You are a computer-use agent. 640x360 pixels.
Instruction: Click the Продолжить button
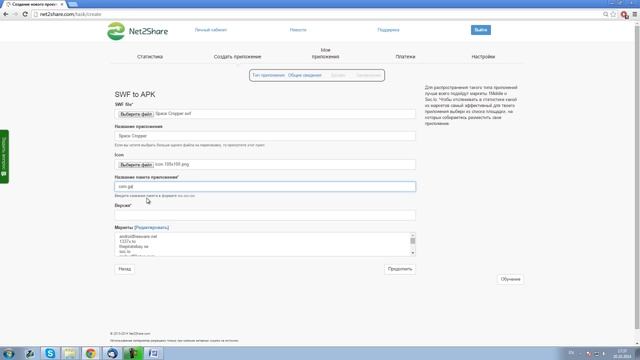point(400,269)
